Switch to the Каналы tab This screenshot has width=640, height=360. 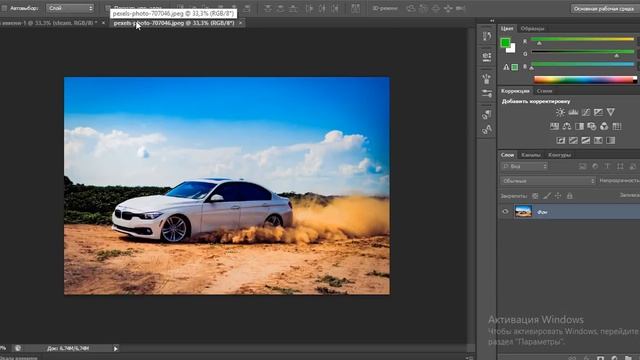pos(531,155)
